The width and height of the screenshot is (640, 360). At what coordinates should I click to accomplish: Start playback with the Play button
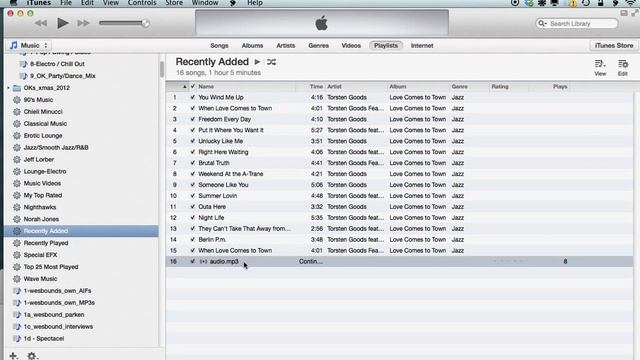[62, 23]
